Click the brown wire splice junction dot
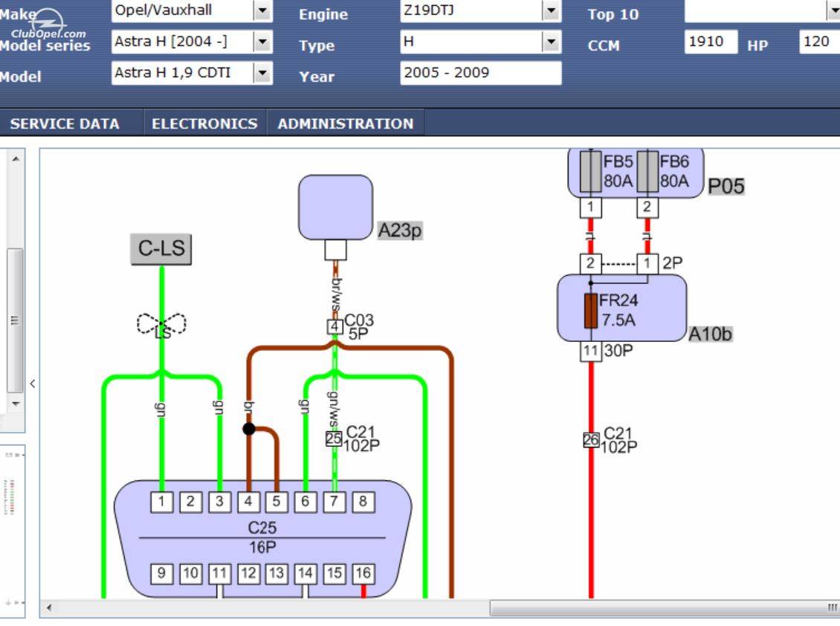The width and height of the screenshot is (840, 626). coord(248,429)
